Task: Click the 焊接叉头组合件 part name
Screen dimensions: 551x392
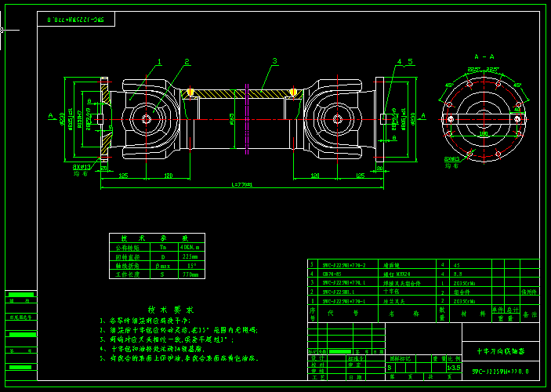Action: 401,283
